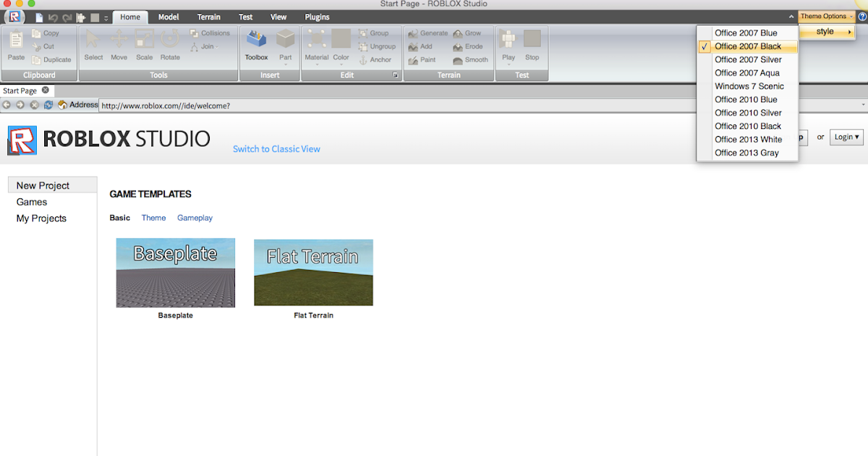Click the Copy icon in Clipboard group
This screenshot has width=868, height=456.
(x=36, y=33)
